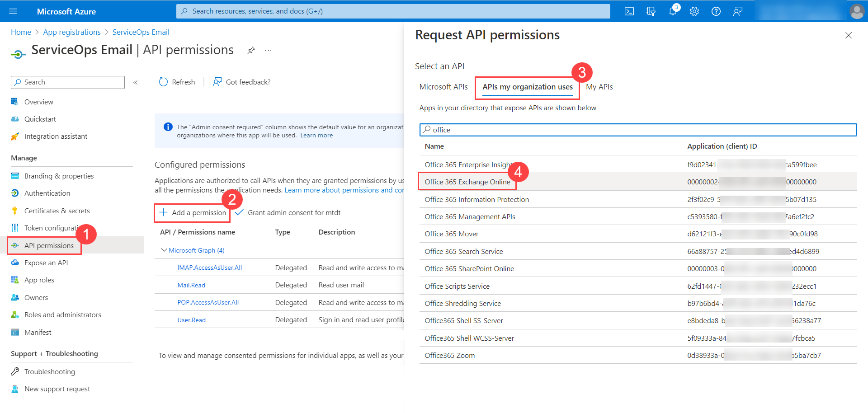Open the portal settings gear
This screenshot has height=413, width=868.
pyautogui.click(x=694, y=11)
